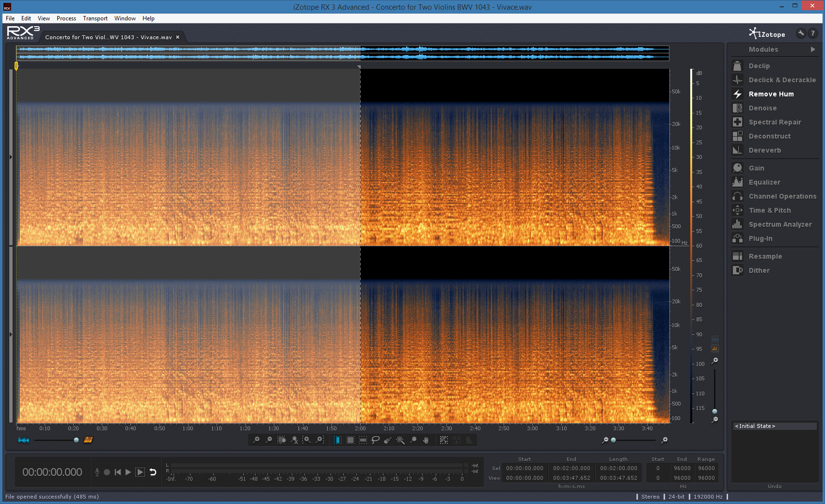
Task: Open the Spectral Repair module
Action: pos(775,122)
